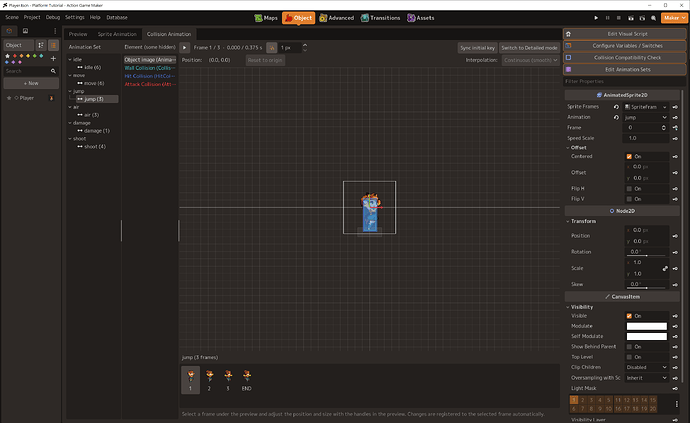This screenshot has height=423, width=690.
Task: Open Light Mask three-dot options
Action: [676, 404]
